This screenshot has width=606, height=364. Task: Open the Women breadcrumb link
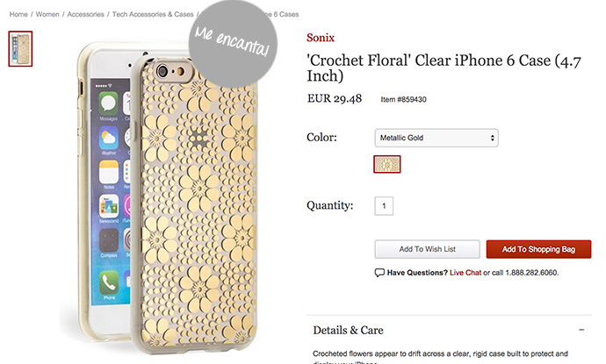click(48, 15)
